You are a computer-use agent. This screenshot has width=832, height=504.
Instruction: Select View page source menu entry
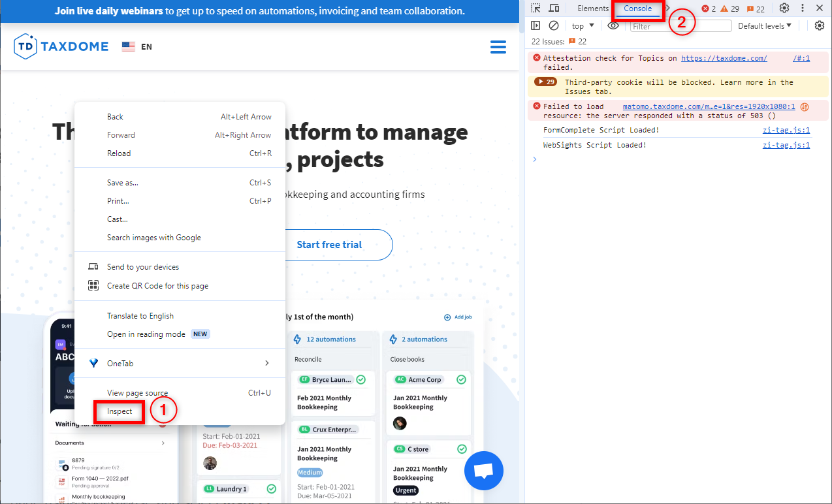[x=137, y=393]
